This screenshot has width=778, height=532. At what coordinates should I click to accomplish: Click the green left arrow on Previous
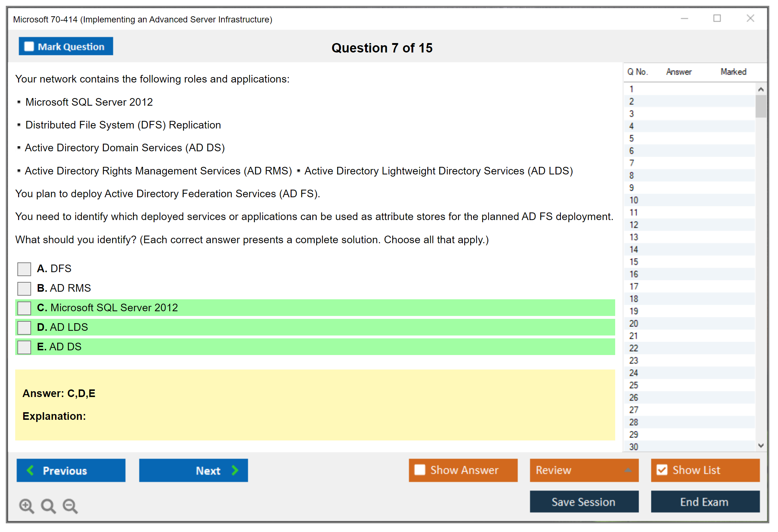point(30,470)
